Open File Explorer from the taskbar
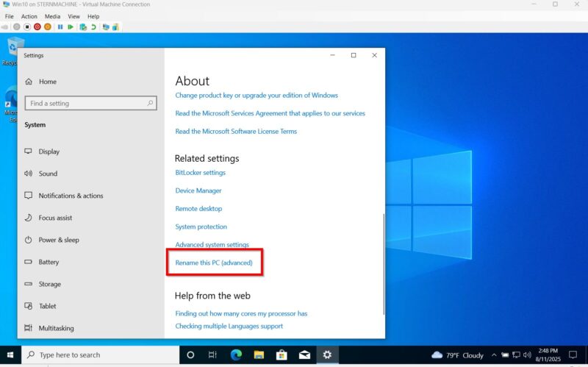588x367 pixels. 259,354
